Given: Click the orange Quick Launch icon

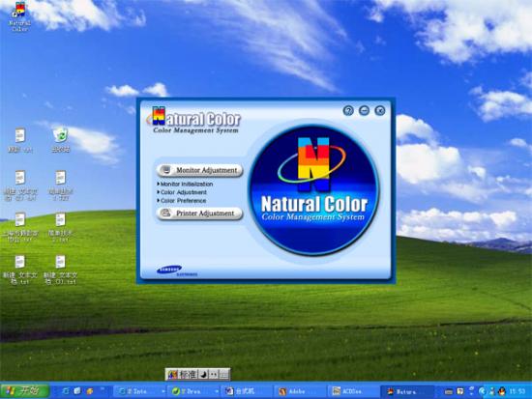Looking at the screenshot, I should click(90, 391).
